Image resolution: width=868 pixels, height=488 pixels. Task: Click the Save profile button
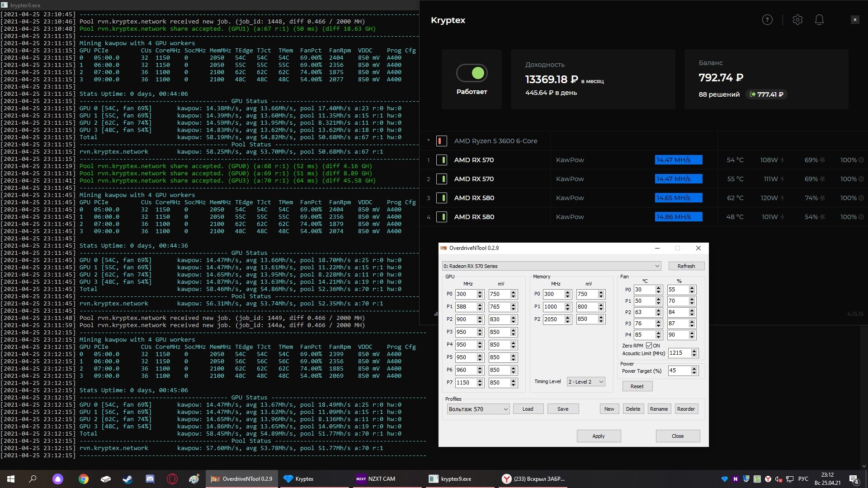[563, 409]
